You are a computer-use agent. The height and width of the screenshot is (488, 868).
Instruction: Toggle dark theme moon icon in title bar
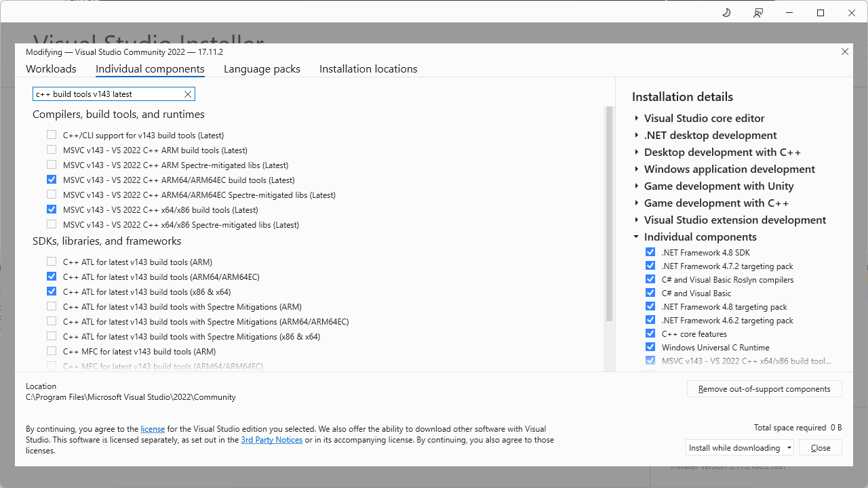[726, 13]
